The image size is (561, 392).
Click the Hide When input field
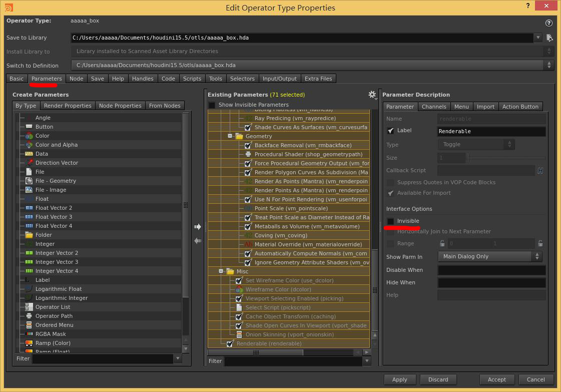tap(491, 282)
